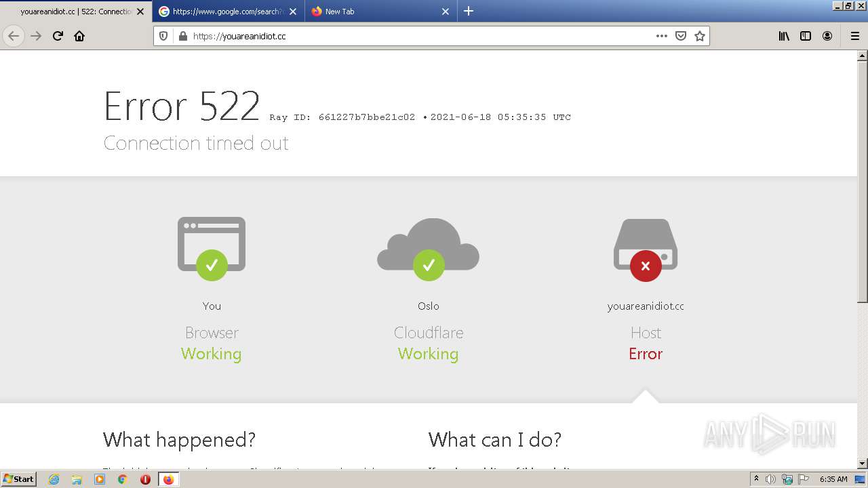Screen dimensions: 868x488
Task: Click the show desktop button
Action: pyautogui.click(x=861, y=479)
